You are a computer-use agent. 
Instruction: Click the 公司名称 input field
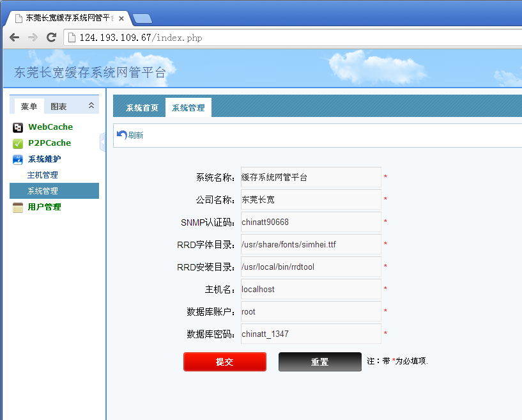pyautogui.click(x=311, y=199)
